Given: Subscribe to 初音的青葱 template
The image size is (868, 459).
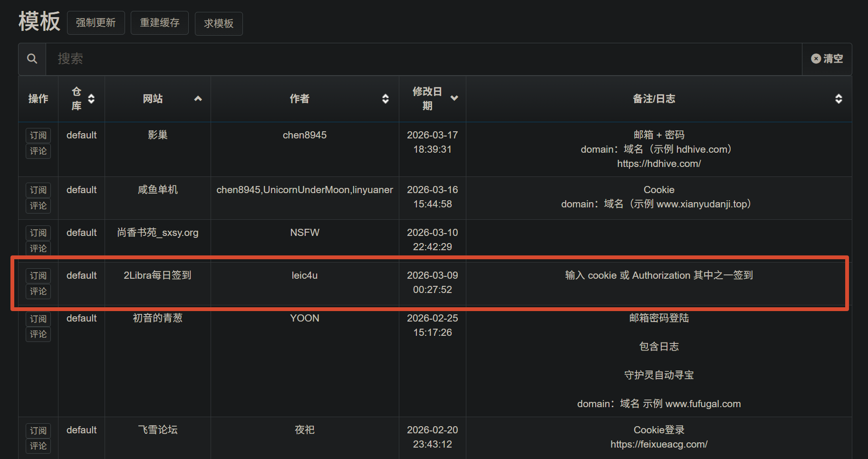Looking at the screenshot, I should point(38,319).
